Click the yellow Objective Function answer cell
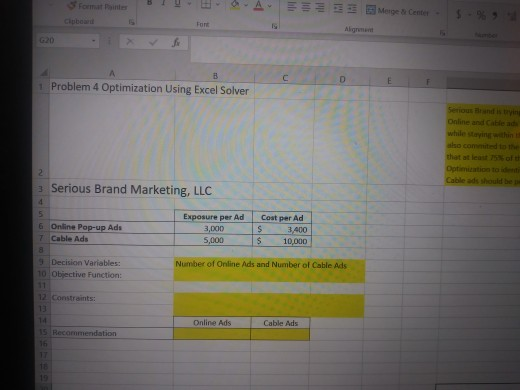520x390 pixels. pos(269,276)
